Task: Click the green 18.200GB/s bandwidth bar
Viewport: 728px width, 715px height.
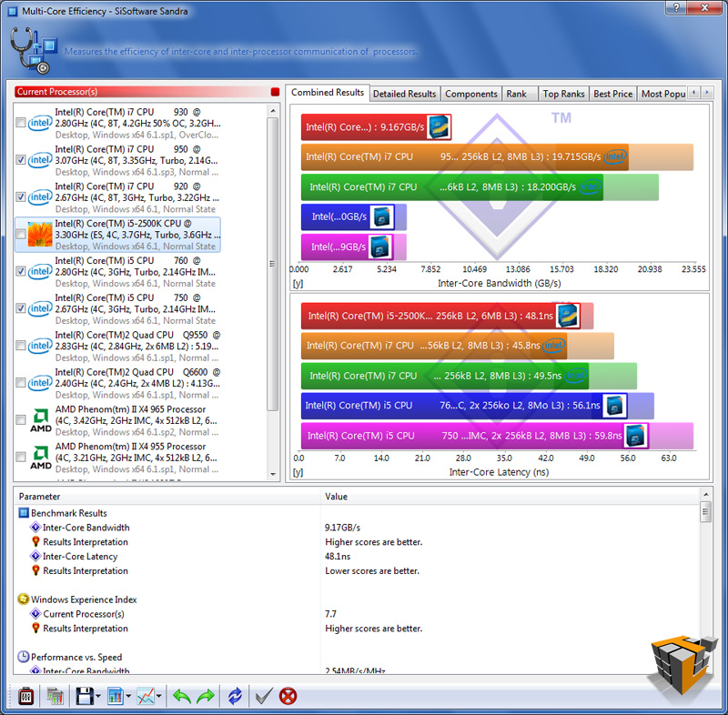Action: 452,187
